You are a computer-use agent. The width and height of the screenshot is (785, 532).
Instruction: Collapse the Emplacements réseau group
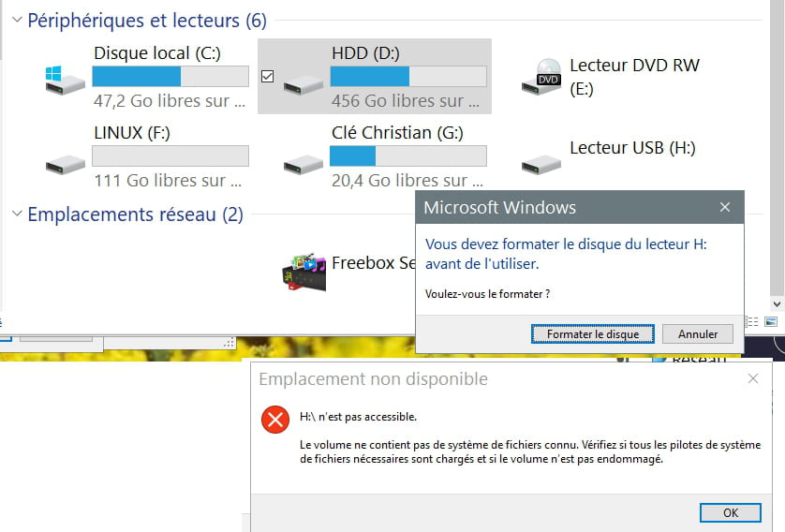[x=17, y=214]
